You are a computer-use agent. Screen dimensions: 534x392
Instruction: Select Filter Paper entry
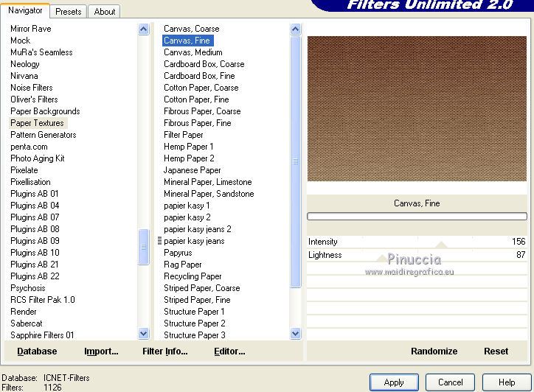point(183,135)
